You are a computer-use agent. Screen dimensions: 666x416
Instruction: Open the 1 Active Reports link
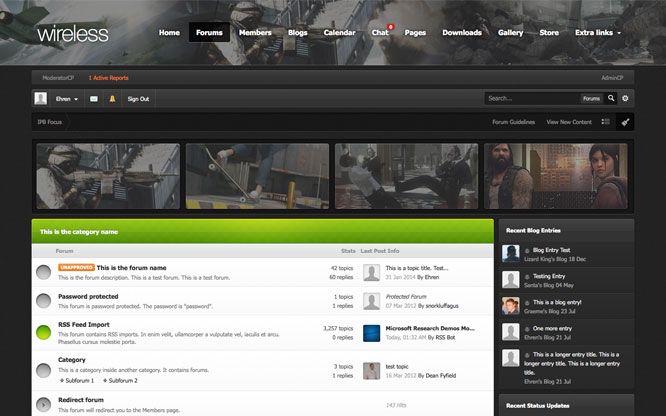[108, 77]
